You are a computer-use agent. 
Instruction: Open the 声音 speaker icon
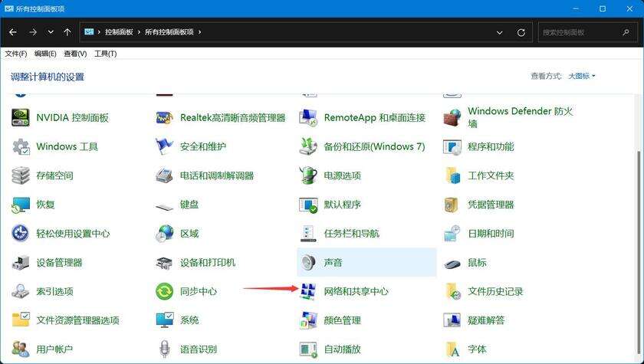click(308, 262)
